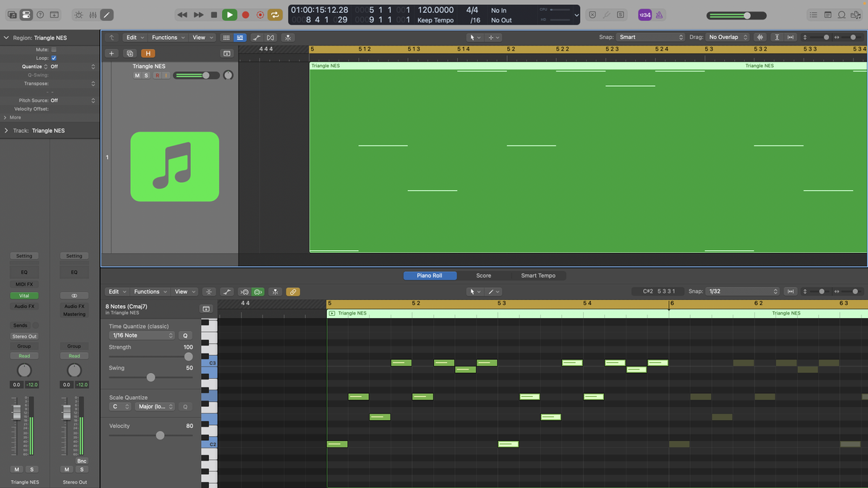Toggle the orange Hide tracks H button
This screenshot has height=488, width=868.
pyautogui.click(x=148, y=53)
